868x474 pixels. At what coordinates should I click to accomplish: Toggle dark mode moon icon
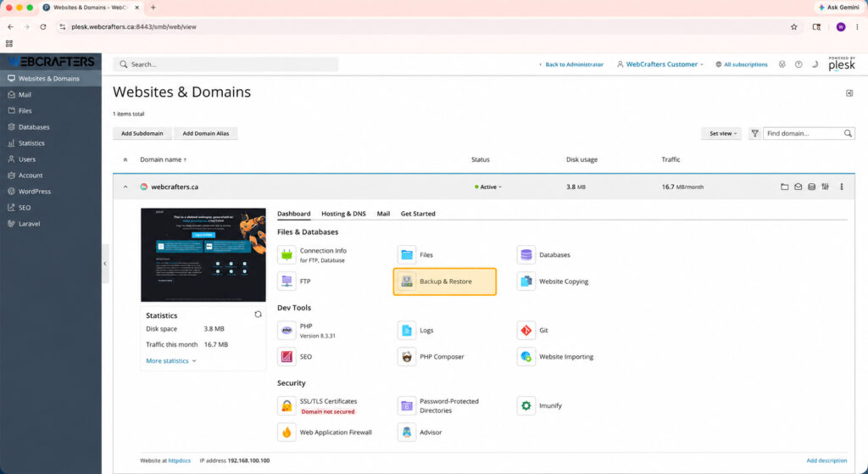(x=815, y=64)
